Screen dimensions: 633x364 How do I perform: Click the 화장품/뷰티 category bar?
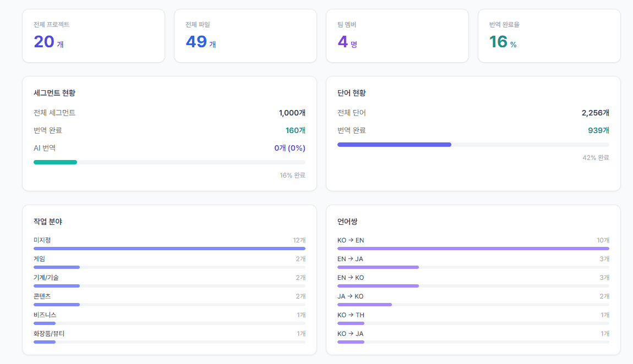pyautogui.click(x=169, y=342)
